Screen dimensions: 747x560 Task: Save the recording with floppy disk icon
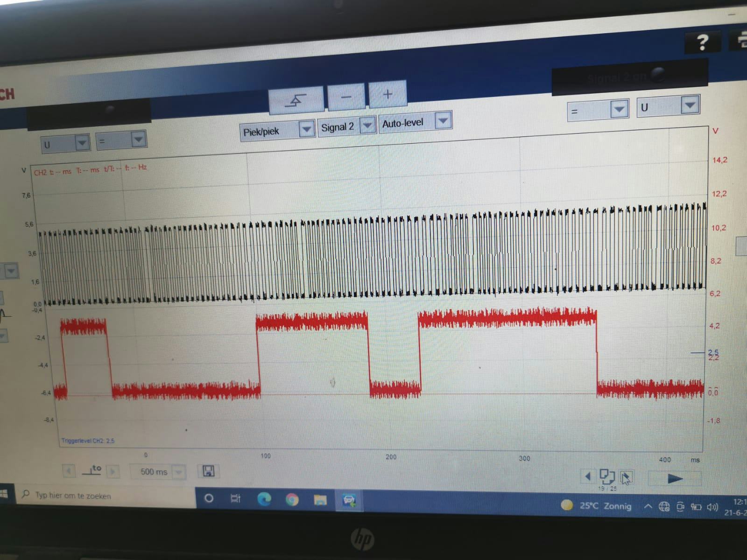click(x=208, y=471)
